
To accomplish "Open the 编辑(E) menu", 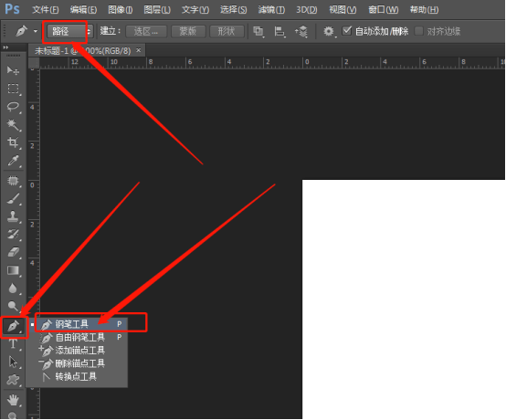I will coord(83,10).
